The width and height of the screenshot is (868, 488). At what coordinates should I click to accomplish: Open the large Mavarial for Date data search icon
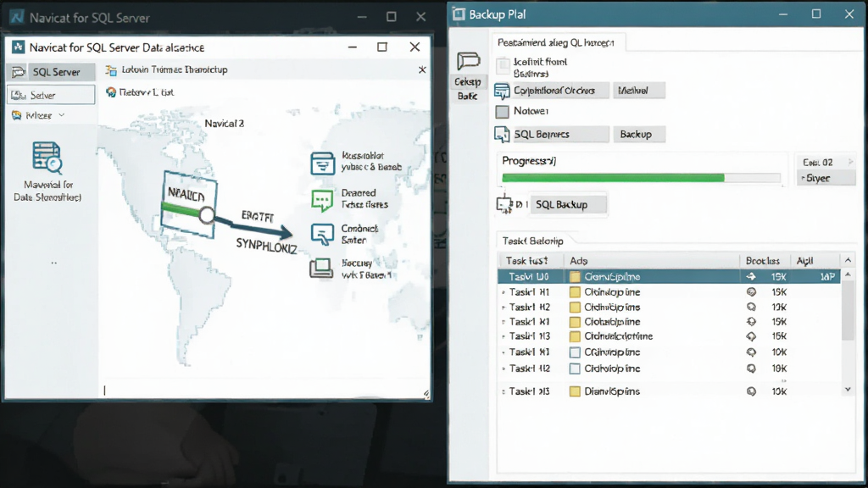[x=47, y=158]
